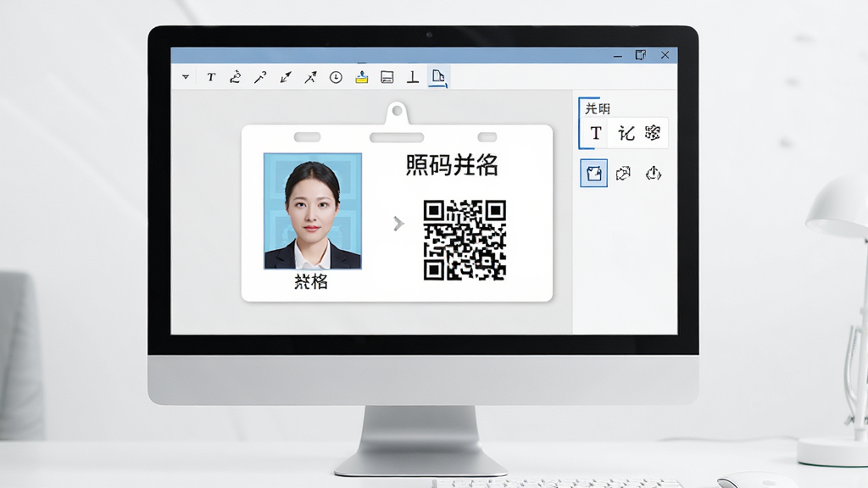Click the highlighted page layout icon
Image resolution: width=868 pixels, height=488 pixels.
coord(438,77)
